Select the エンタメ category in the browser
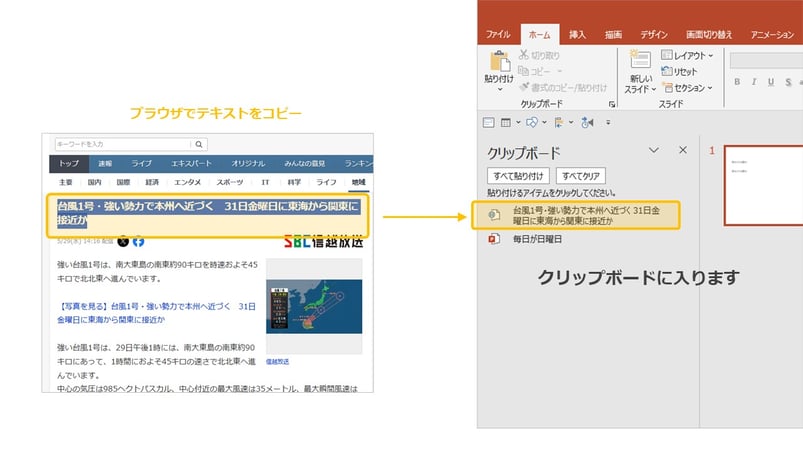 (x=187, y=182)
